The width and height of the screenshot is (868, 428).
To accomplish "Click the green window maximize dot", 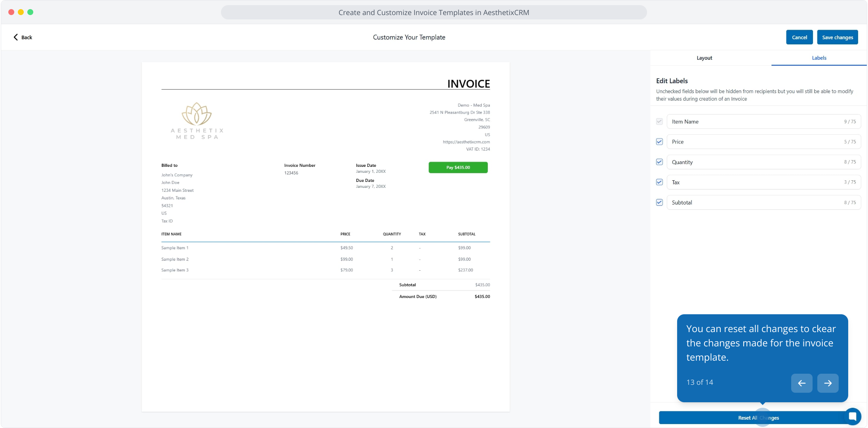I will tap(30, 12).
